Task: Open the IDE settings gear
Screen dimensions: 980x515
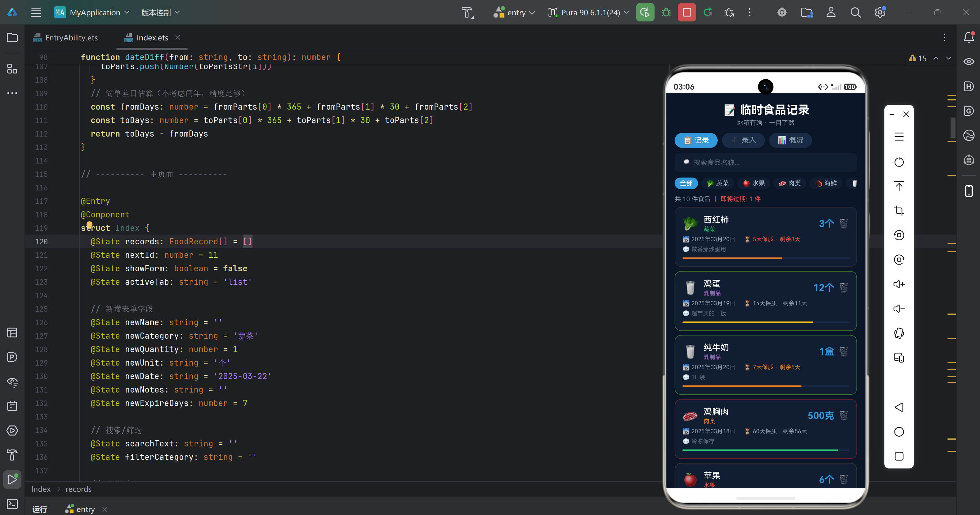Action: click(879, 13)
